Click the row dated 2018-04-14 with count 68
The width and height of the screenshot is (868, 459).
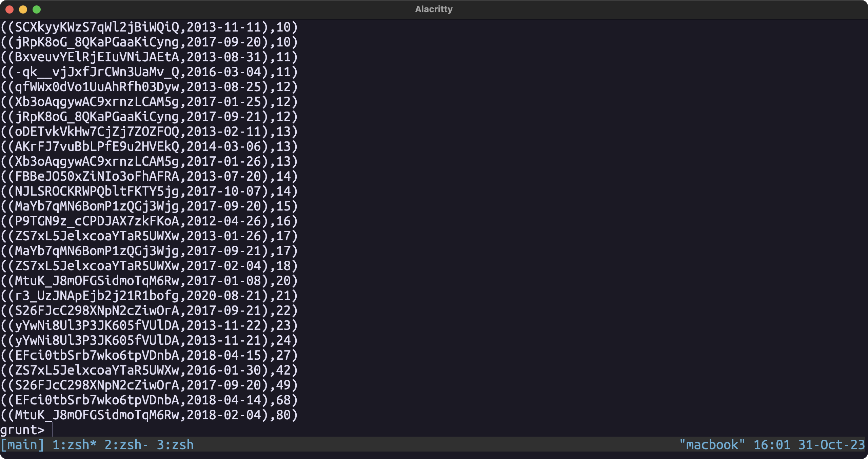[149, 400]
